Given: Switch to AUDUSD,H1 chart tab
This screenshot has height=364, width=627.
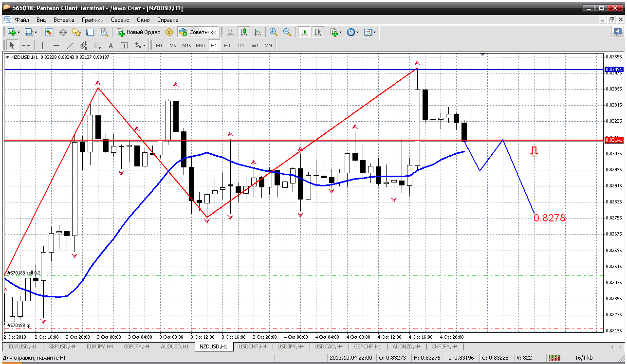Looking at the screenshot, I should pos(175,346).
